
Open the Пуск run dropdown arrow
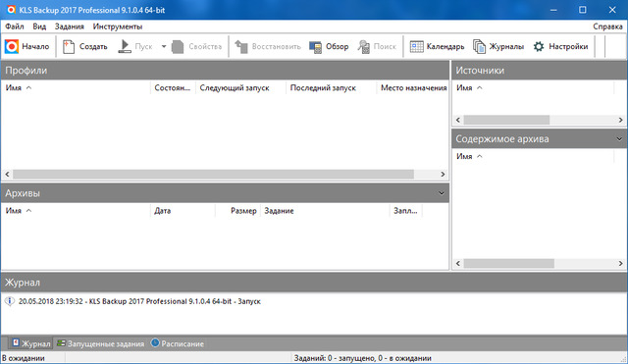164,46
